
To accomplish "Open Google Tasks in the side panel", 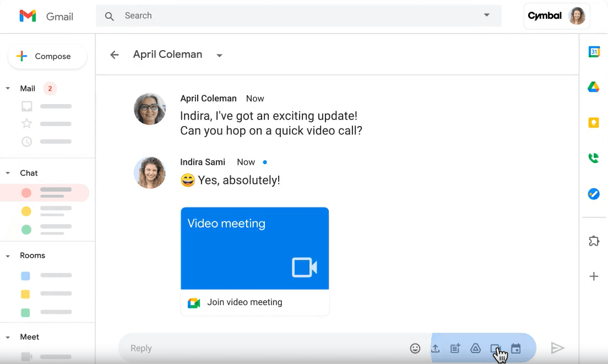I will [594, 193].
